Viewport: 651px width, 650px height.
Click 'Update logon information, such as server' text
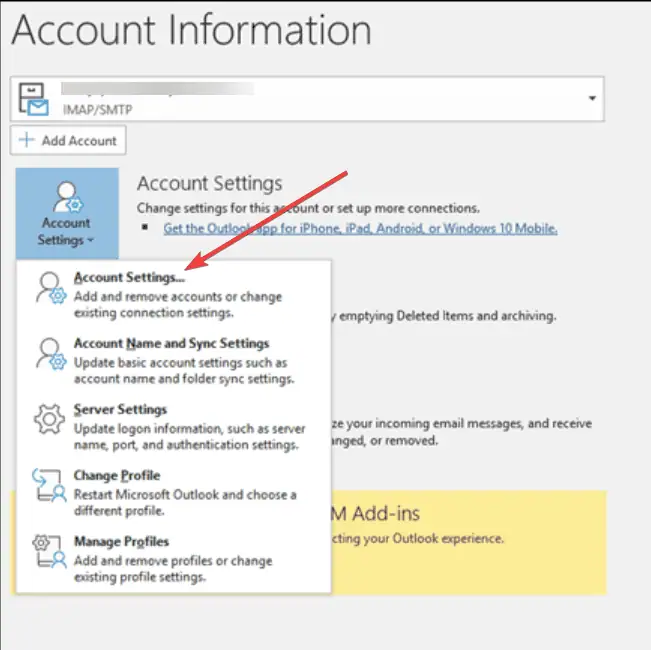[x=189, y=429]
